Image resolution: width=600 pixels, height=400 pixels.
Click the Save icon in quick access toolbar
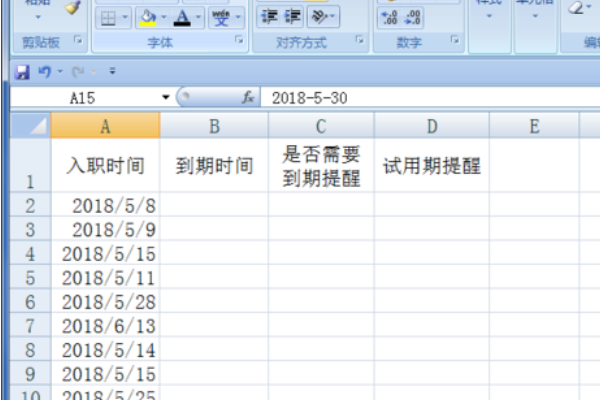click(22, 72)
